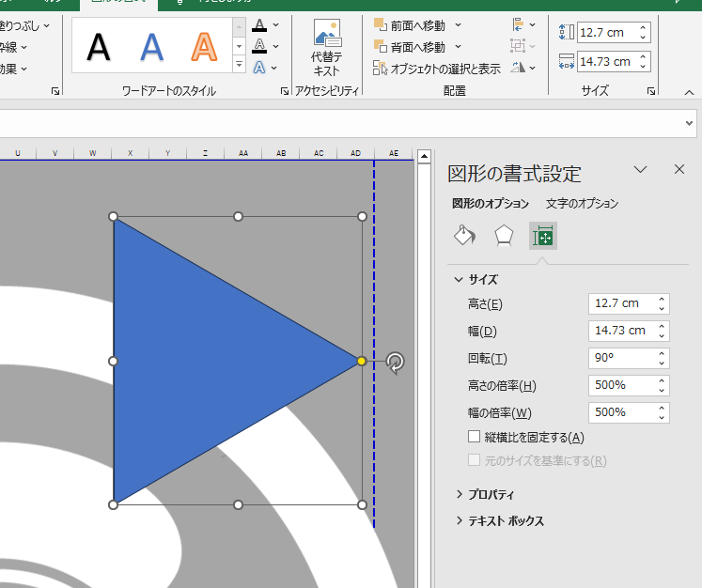This screenshot has height=588, width=702.
Task: Click the bottom-center resize handle of triangle
Action: click(x=238, y=505)
